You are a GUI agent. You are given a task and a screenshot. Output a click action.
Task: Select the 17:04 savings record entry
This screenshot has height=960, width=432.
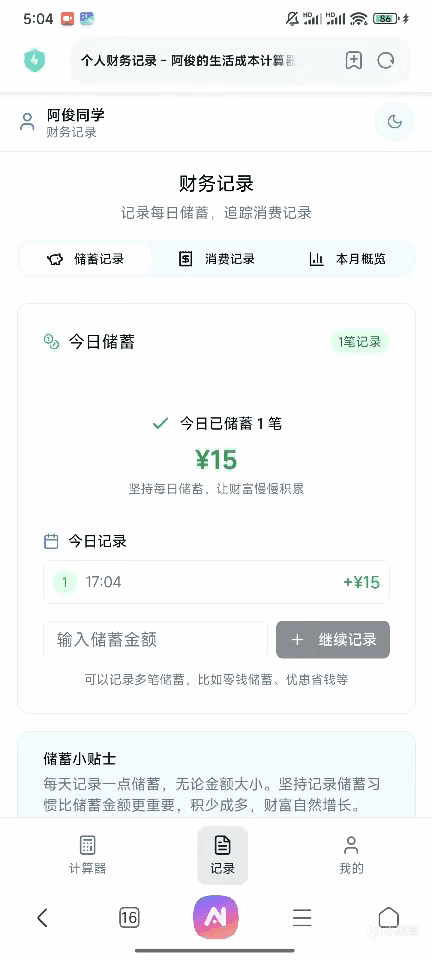point(217,582)
